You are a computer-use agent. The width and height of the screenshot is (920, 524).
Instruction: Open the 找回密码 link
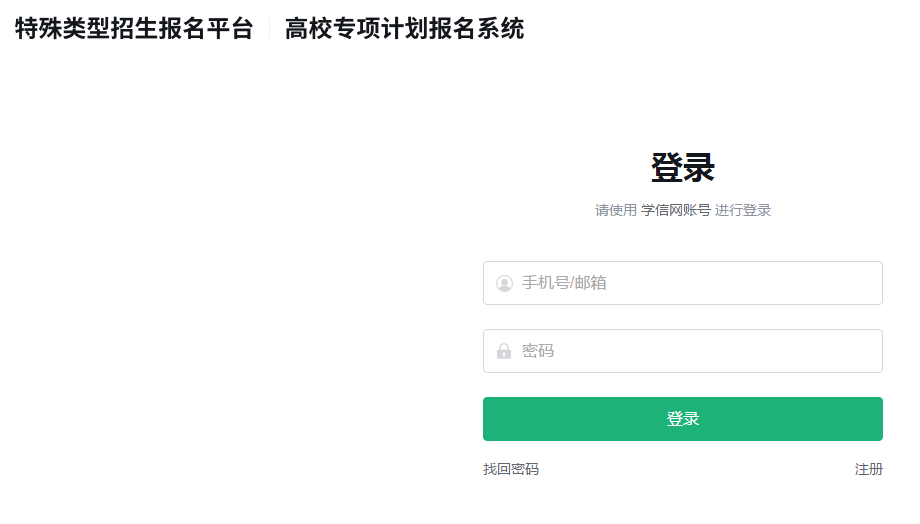tap(511, 469)
